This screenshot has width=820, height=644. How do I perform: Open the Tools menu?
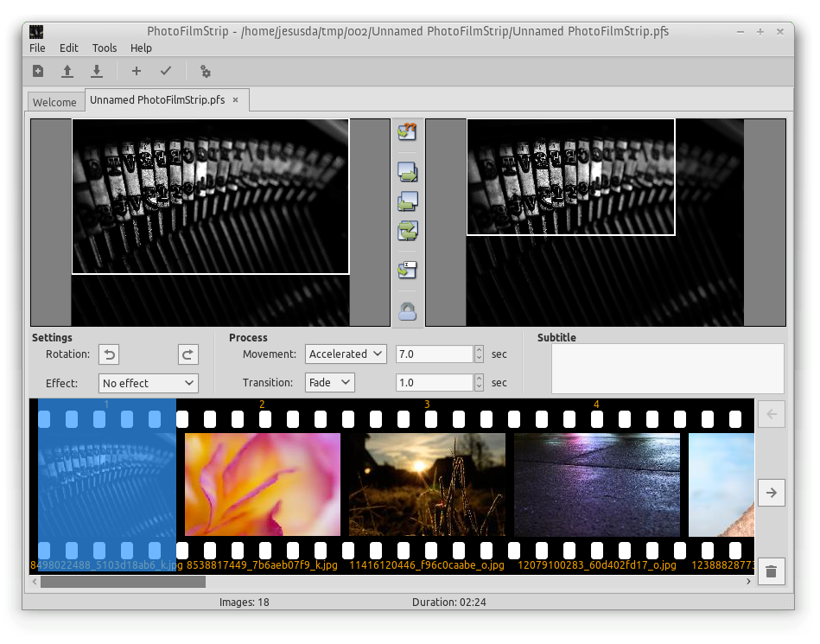(x=105, y=48)
